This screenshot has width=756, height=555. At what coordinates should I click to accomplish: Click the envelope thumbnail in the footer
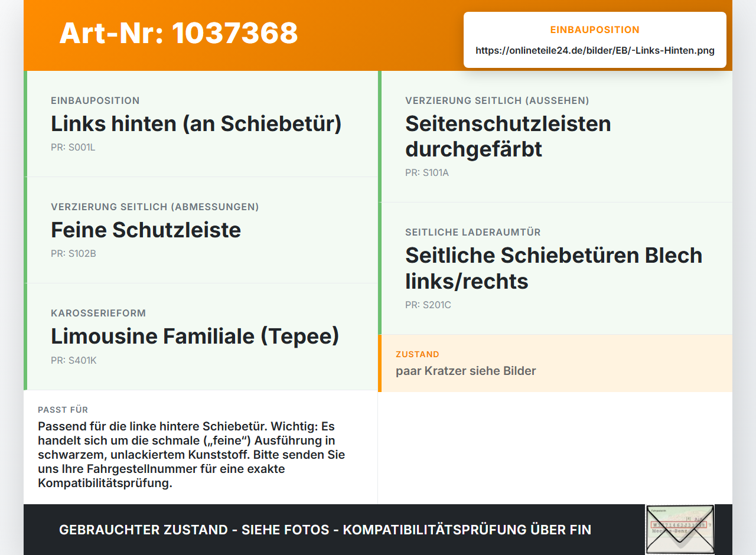(x=680, y=530)
